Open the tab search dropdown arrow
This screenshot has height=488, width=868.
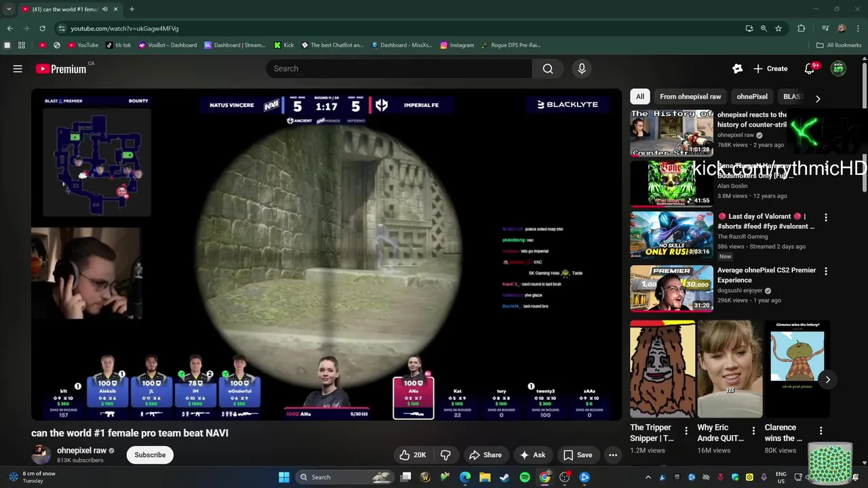(9, 9)
